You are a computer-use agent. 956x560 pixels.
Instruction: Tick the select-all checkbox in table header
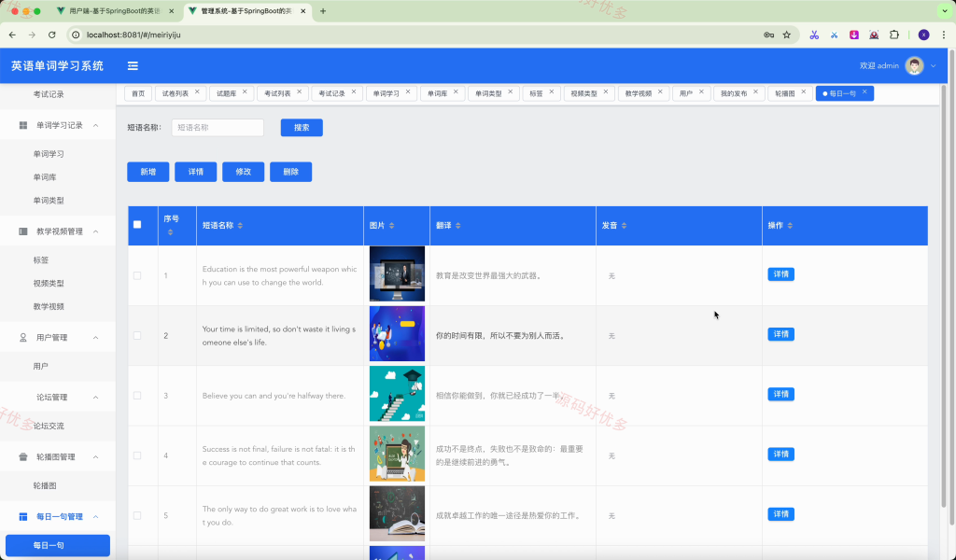click(137, 224)
